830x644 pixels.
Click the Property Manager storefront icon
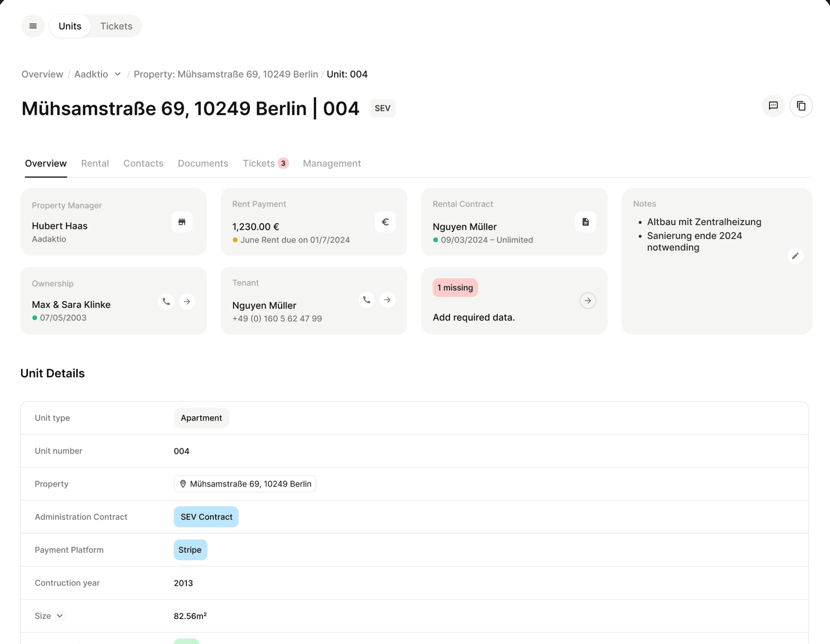click(182, 222)
